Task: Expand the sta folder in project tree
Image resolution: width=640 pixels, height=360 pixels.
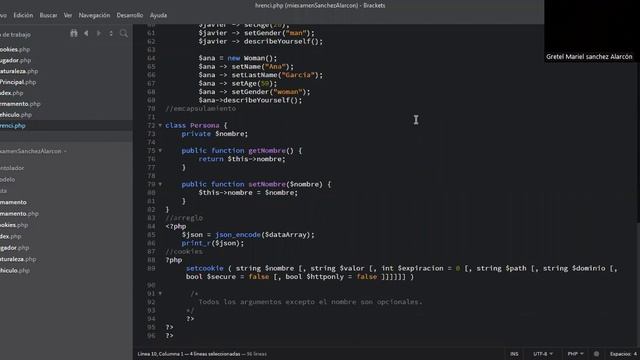Action: (x=4, y=191)
